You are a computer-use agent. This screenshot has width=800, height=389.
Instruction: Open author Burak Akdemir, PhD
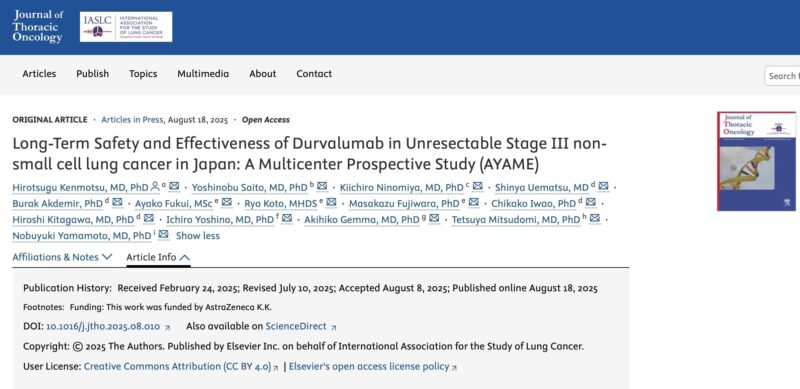[x=57, y=204]
